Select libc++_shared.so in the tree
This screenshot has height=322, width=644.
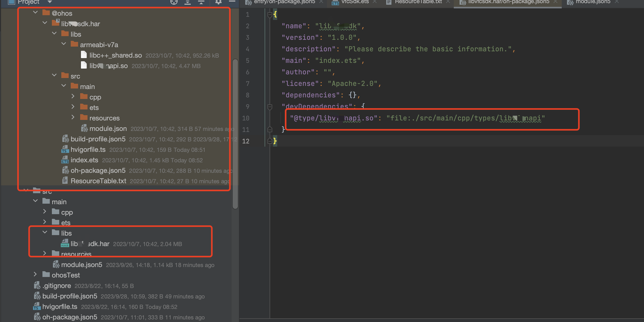(x=116, y=55)
